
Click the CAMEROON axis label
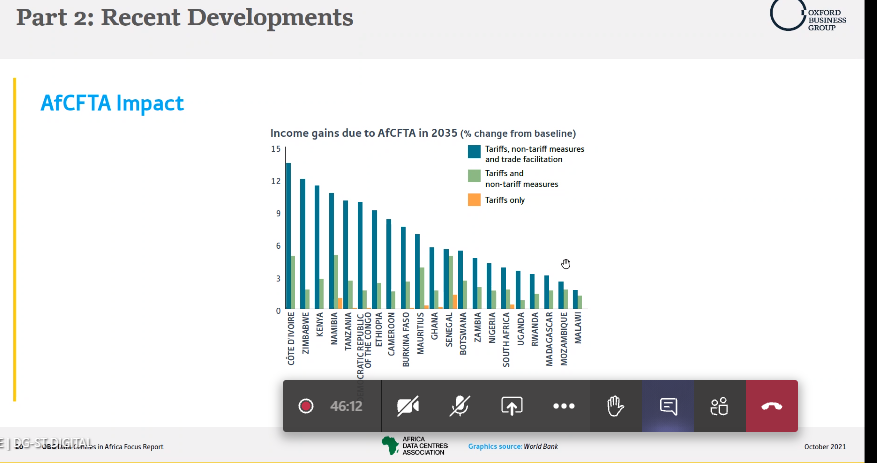click(x=393, y=333)
